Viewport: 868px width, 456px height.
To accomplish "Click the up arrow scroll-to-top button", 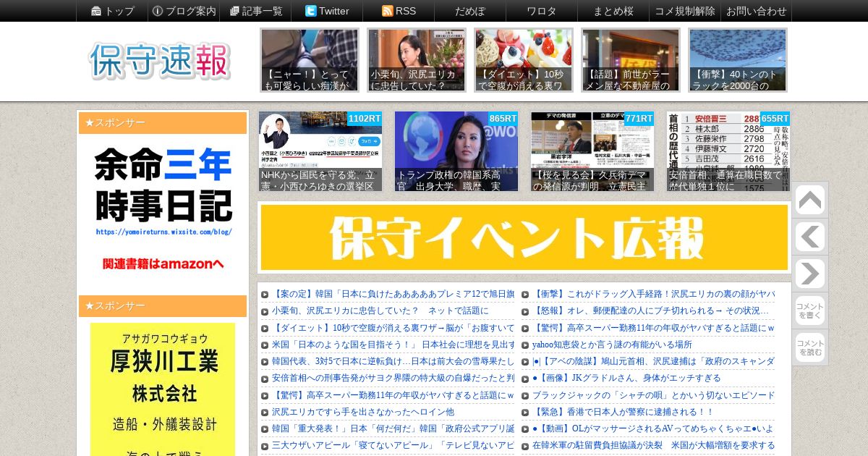I will (x=809, y=200).
